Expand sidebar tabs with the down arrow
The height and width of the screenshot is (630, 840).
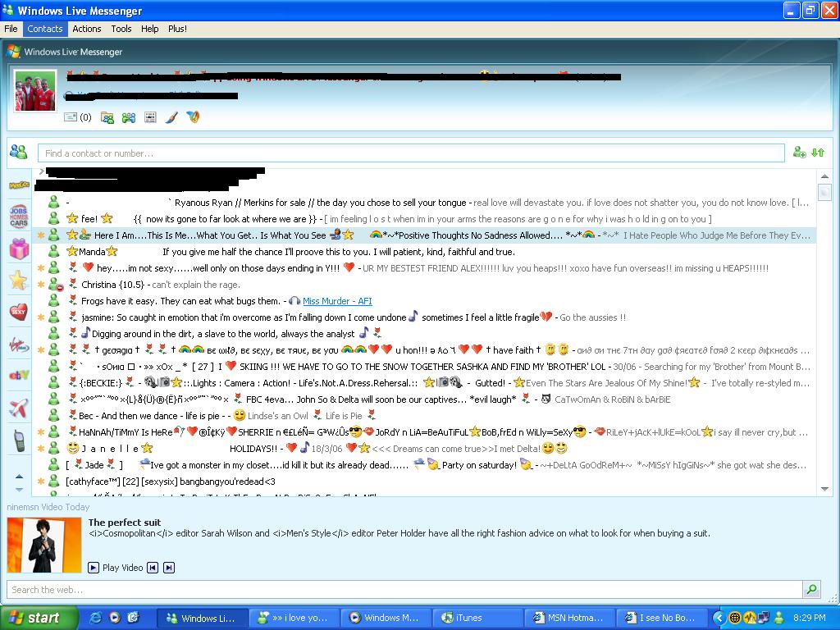click(x=20, y=490)
